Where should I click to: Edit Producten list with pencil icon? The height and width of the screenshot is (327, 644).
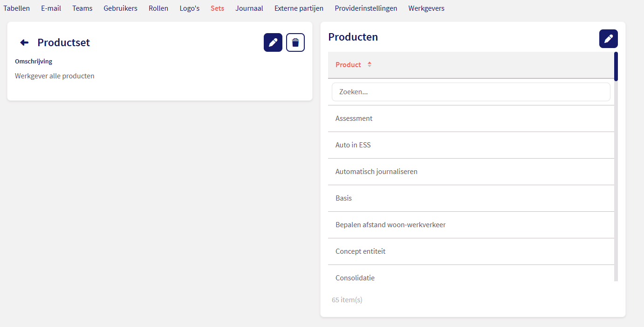click(608, 39)
